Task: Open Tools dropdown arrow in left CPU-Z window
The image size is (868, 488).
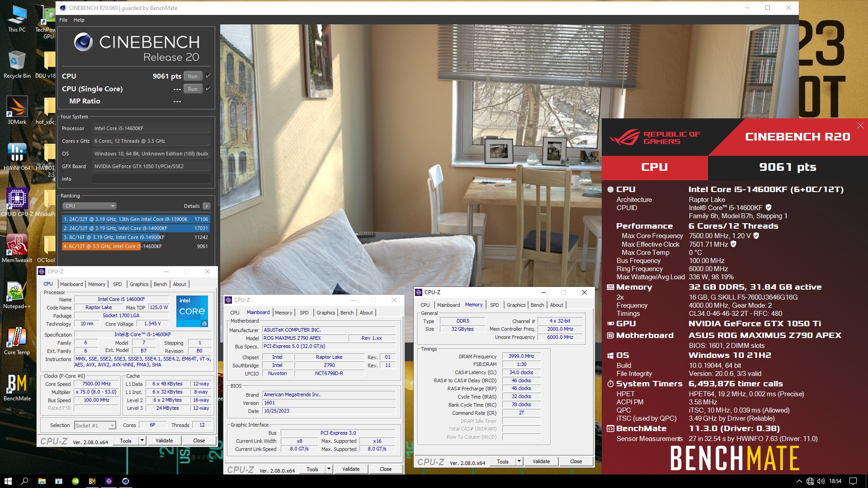Action: click(x=142, y=441)
